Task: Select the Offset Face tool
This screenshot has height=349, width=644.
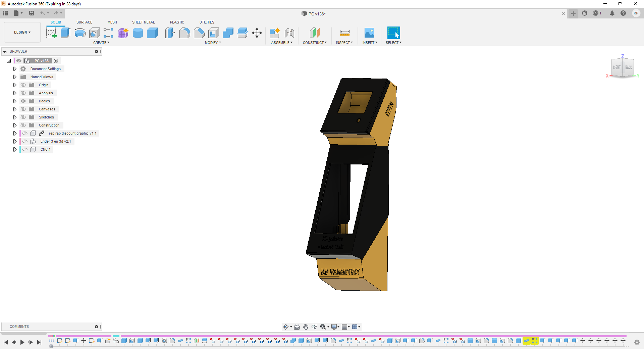Action: click(242, 33)
